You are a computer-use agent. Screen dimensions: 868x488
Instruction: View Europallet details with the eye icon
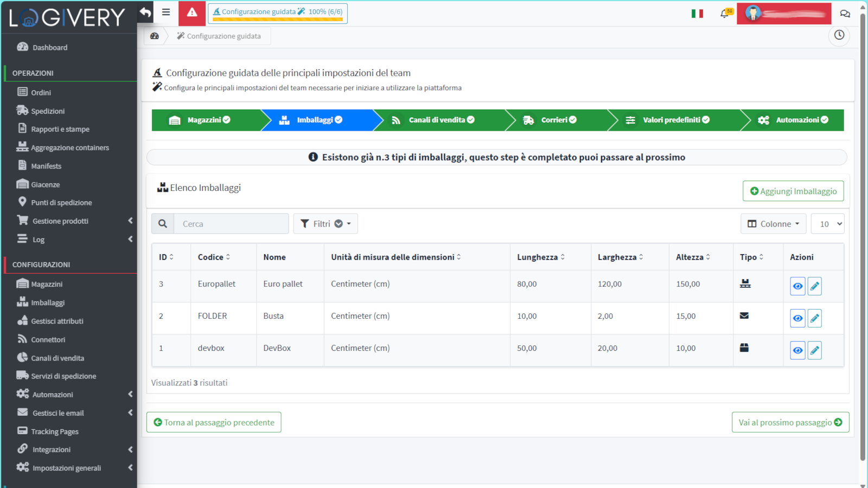pyautogui.click(x=797, y=286)
